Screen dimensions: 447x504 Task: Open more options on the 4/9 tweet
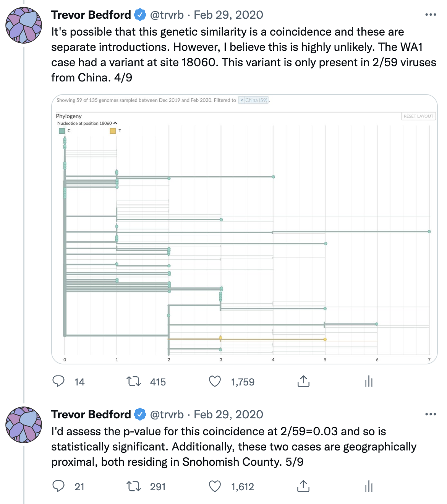pyautogui.click(x=430, y=15)
